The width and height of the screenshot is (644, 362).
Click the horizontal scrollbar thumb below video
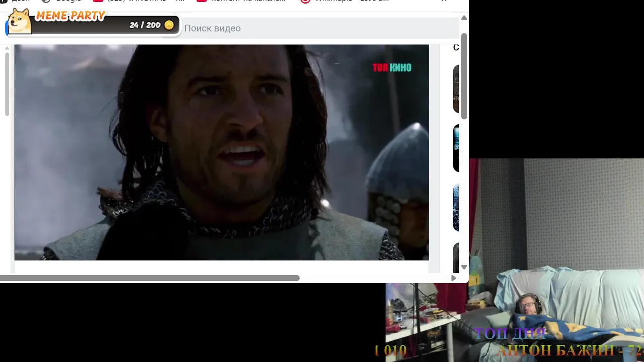pyautogui.click(x=150, y=278)
